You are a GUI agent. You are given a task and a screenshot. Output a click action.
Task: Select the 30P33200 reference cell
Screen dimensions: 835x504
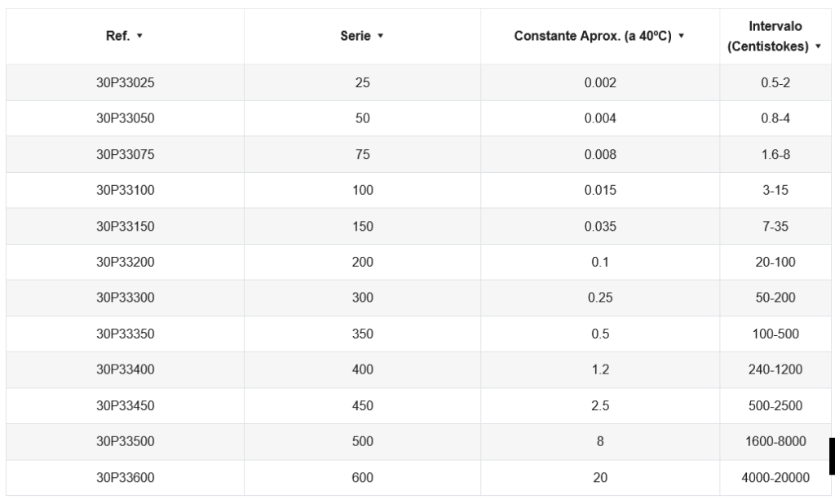(x=125, y=262)
